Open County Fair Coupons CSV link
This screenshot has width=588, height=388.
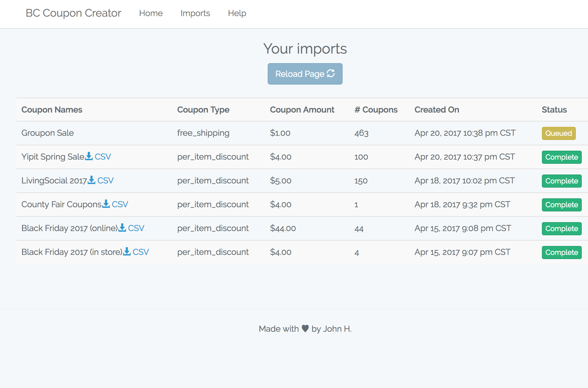pos(120,204)
